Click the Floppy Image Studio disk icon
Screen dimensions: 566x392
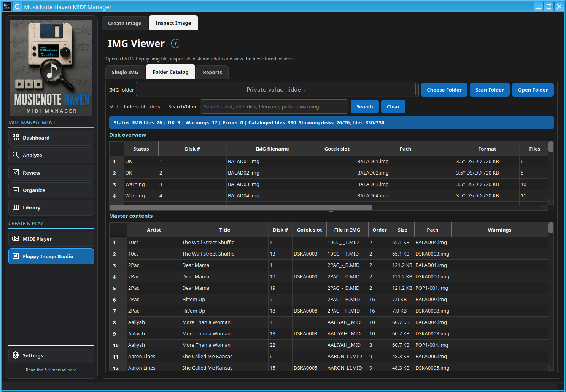(16, 256)
